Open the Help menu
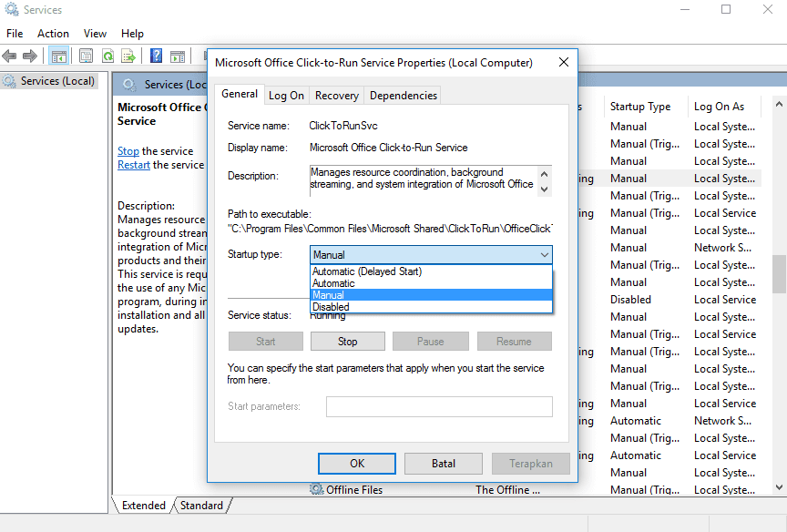 132,34
